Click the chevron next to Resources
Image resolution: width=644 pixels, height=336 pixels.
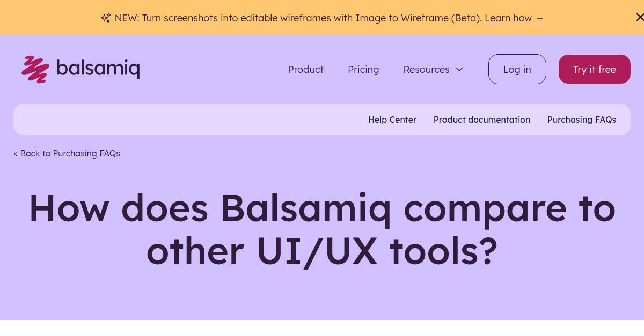click(x=459, y=70)
